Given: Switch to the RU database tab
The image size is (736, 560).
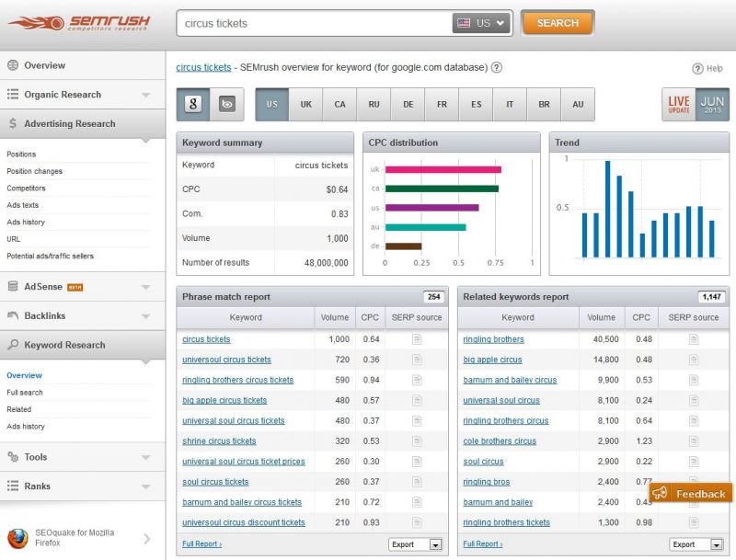Looking at the screenshot, I should click(x=374, y=104).
